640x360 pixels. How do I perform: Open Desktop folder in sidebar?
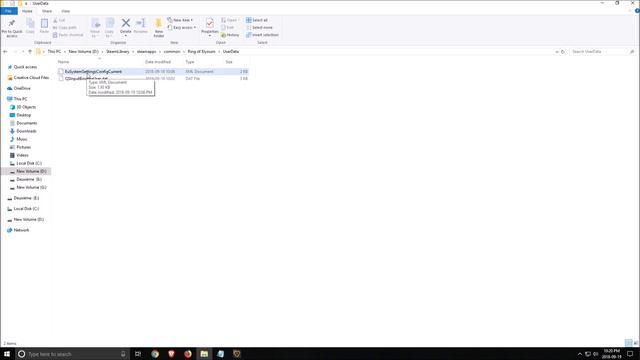[23, 115]
